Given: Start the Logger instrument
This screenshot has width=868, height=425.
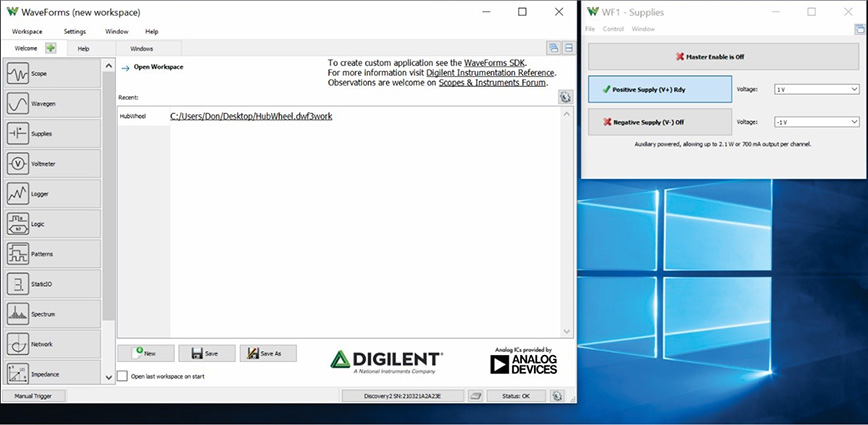Looking at the screenshot, I should (x=52, y=193).
